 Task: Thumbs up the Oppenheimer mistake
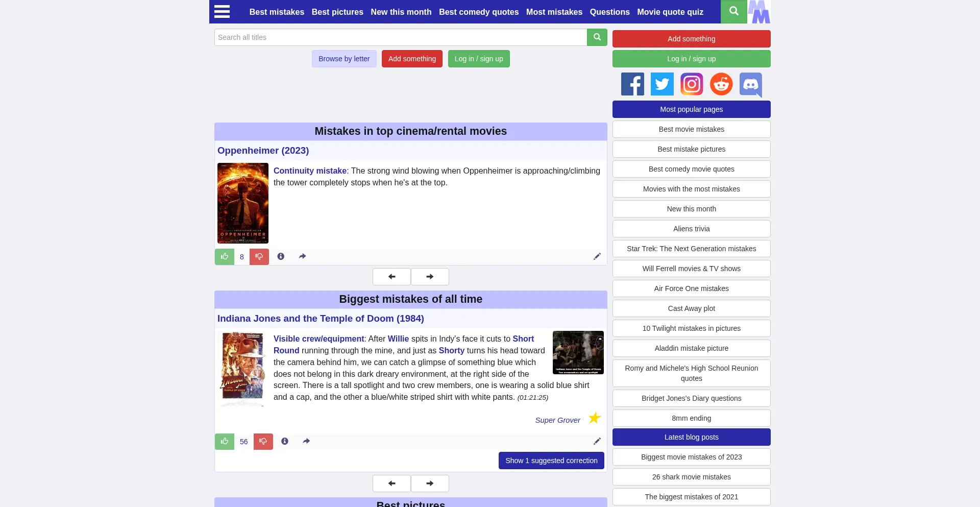coord(225,257)
